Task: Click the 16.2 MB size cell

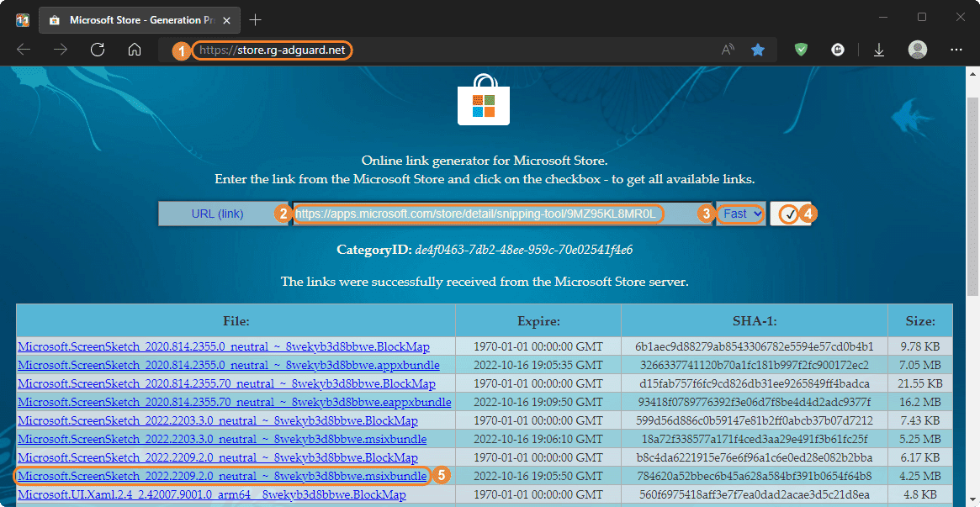Action: [x=920, y=402]
